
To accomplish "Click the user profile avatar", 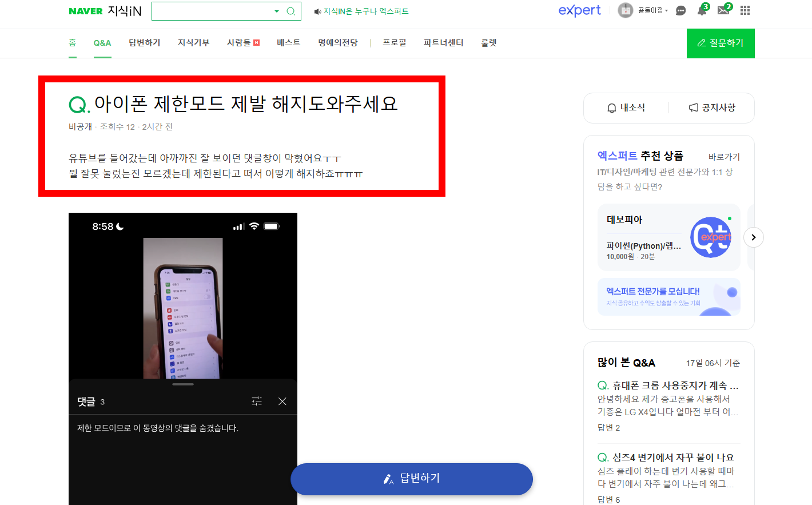I will [626, 10].
